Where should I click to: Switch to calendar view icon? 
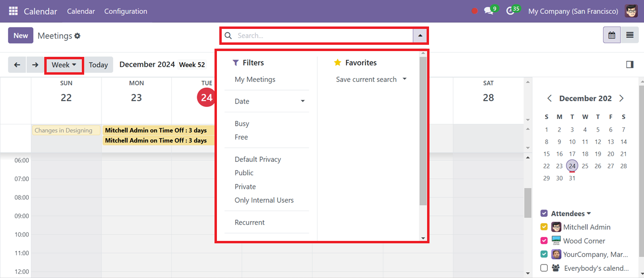pos(612,35)
